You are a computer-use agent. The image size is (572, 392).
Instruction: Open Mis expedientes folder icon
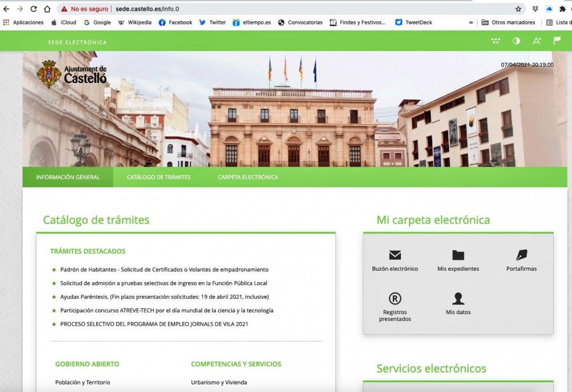tap(458, 255)
